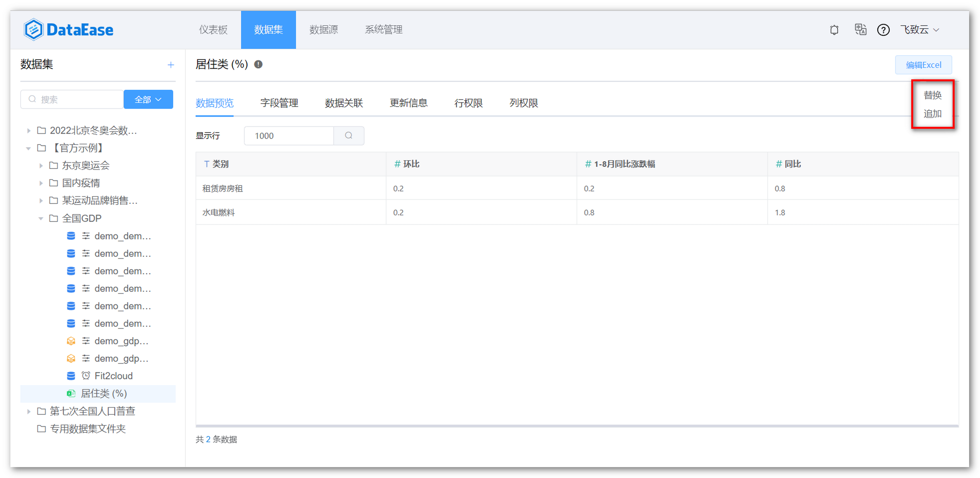This screenshot has width=980, height=478.
Task: Collapse the 全国GDP folder
Action: click(x=41, y=218)
